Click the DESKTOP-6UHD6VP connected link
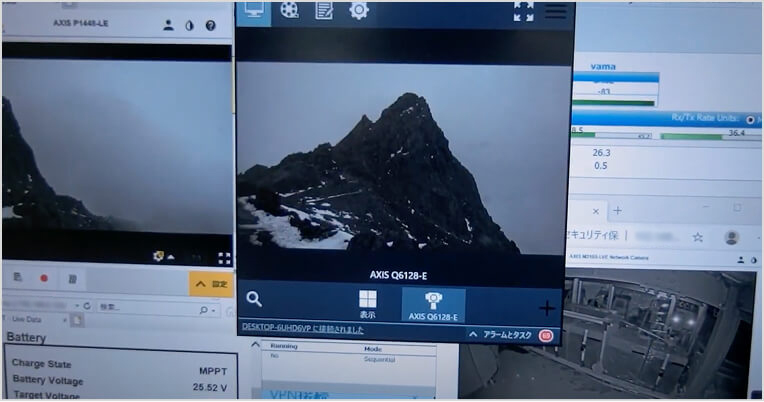Screen dimensions: 764x402 303,328
